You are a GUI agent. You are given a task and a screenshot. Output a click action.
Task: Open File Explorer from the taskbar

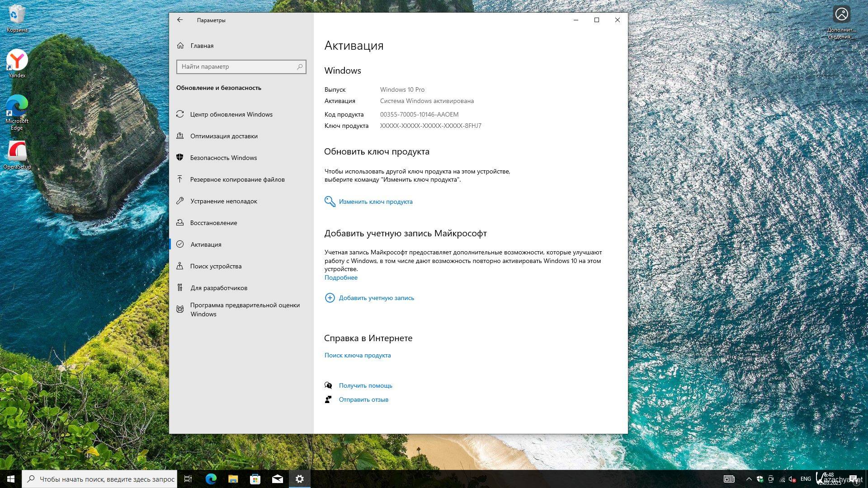[x=233, y=479]
